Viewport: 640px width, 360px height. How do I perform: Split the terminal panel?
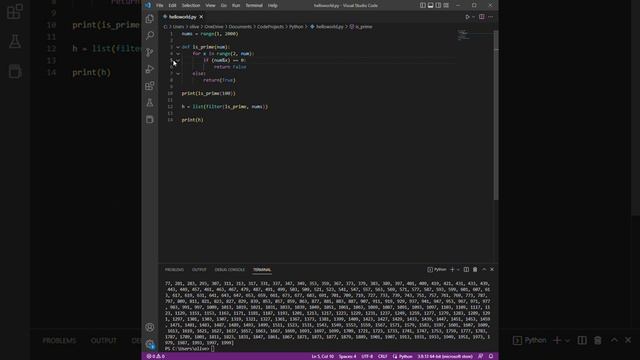(x=466, y=269)
